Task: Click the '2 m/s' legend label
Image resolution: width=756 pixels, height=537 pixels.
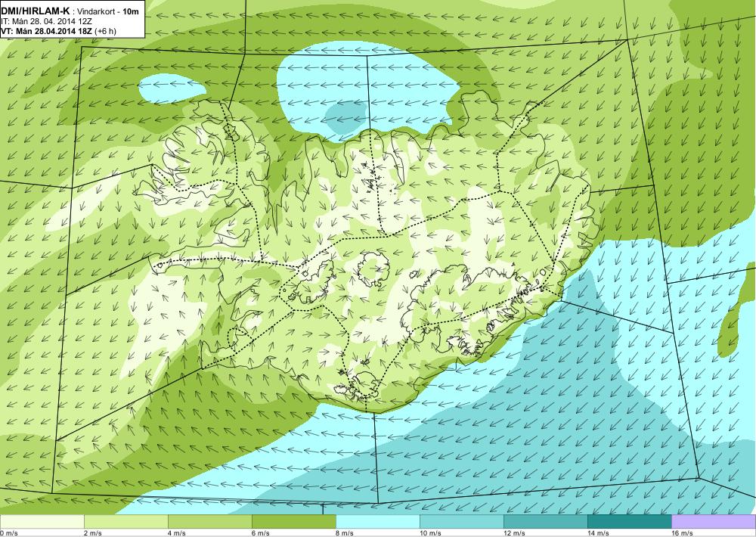Action: point(93,533)
